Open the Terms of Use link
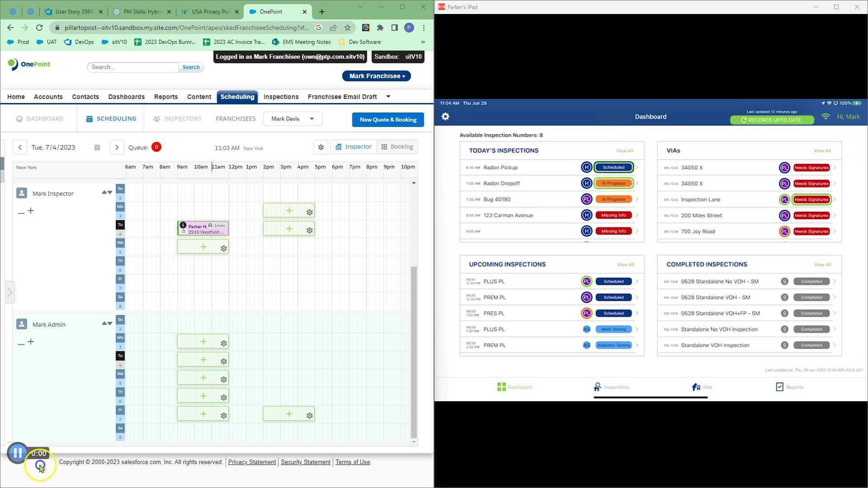868x488 pixels. click(353, 462)
